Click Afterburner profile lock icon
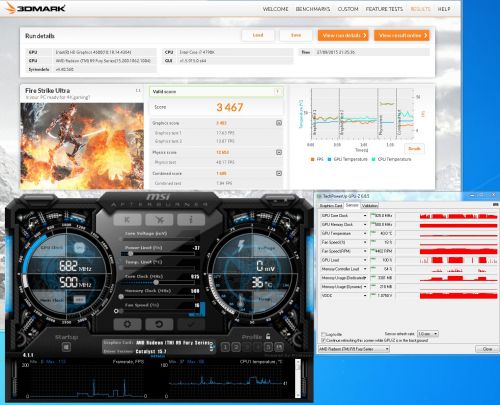This screenshot has width=500, height=405. click(x=268, y=336)
